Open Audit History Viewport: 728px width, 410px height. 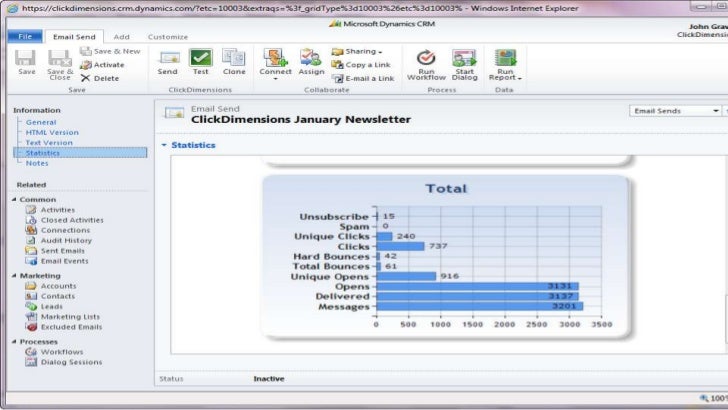(x=66, y=240)
